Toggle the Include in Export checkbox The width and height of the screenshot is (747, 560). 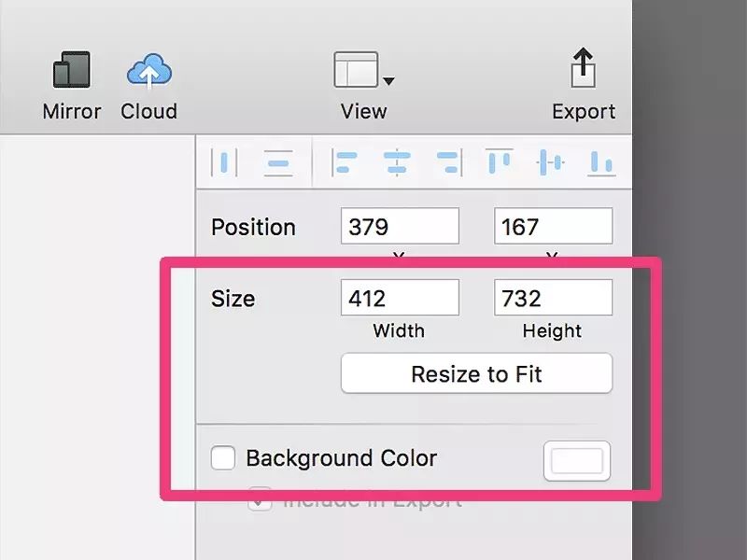click(x=260, y=500)
